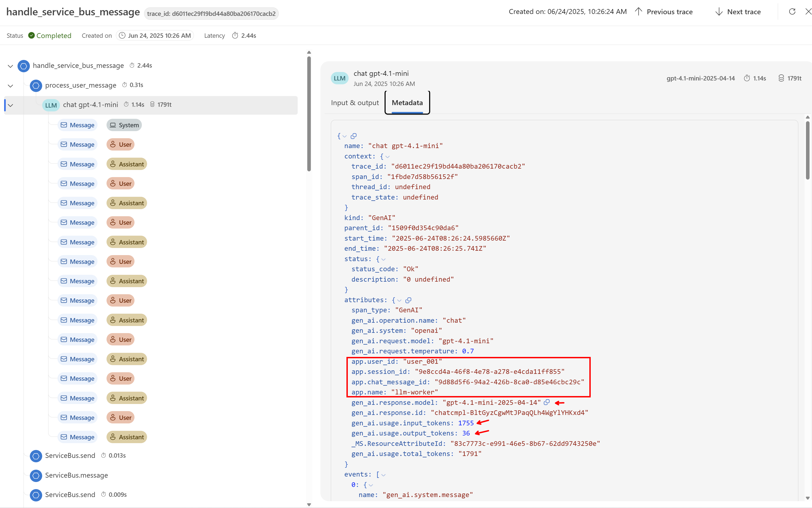Click the span tree vertical scrollbar

point(309,114)
